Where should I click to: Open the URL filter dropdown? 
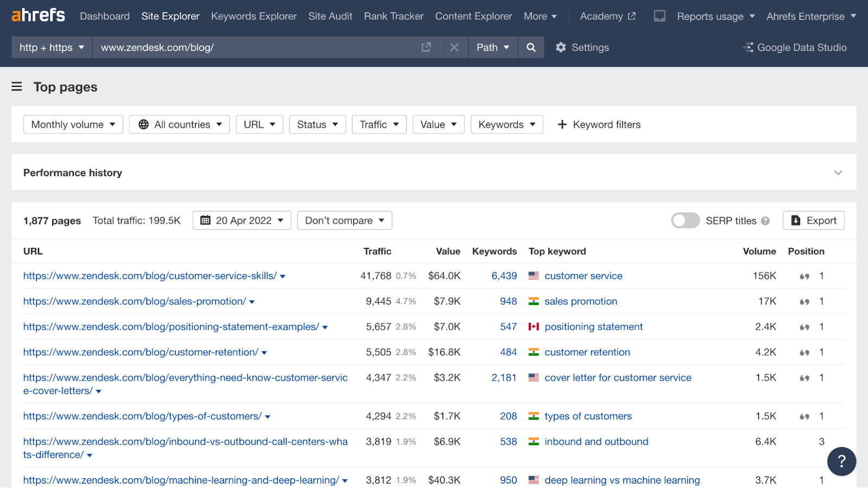click(x=259, y=125)
